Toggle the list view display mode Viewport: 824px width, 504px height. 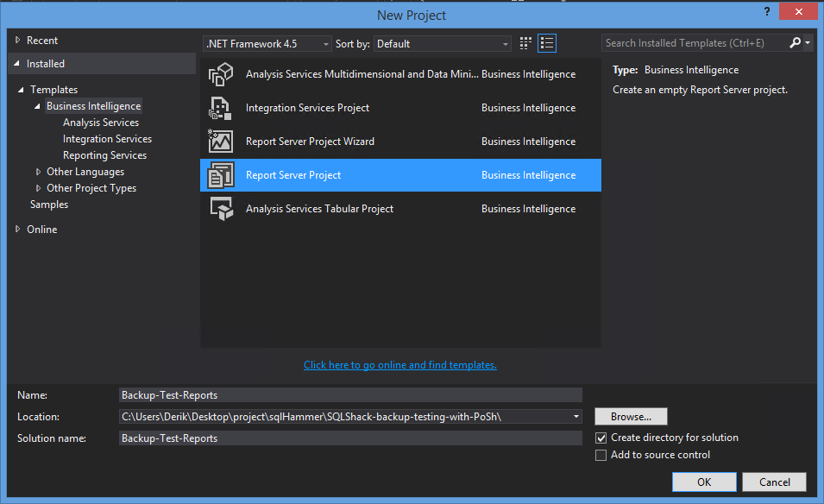pyautogui.click(x=547, y=42)
